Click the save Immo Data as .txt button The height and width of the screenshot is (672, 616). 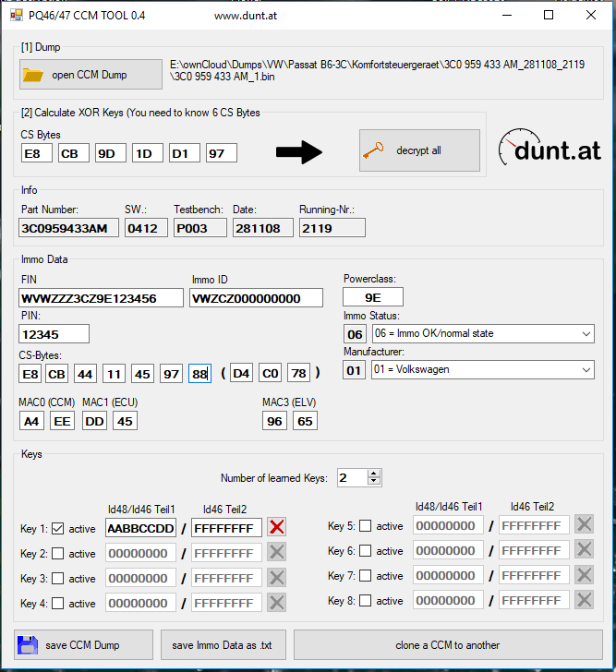(223, 645)
